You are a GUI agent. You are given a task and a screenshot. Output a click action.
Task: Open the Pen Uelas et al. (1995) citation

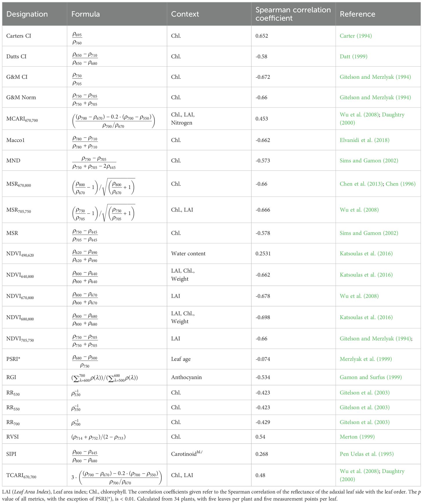[x=367, y=454]
